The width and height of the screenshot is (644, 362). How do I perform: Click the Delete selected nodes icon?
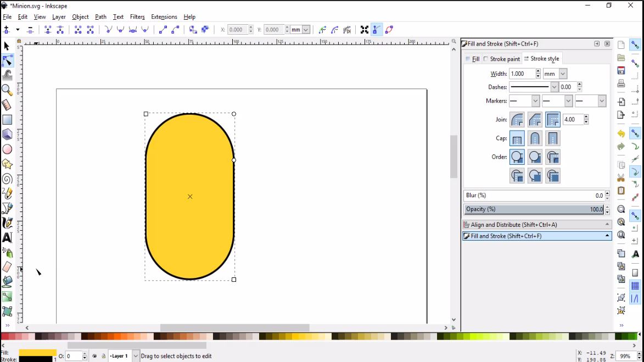tap(30, 30)
